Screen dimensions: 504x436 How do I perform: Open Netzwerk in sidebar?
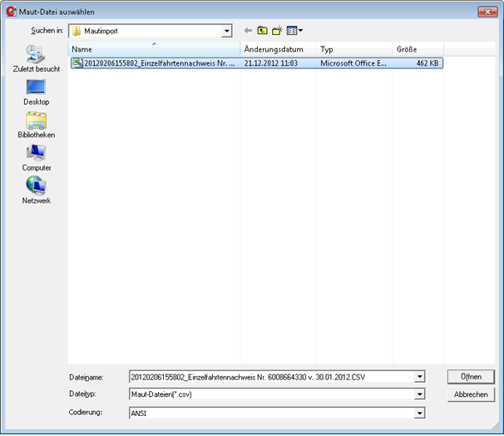coord(36,191)
